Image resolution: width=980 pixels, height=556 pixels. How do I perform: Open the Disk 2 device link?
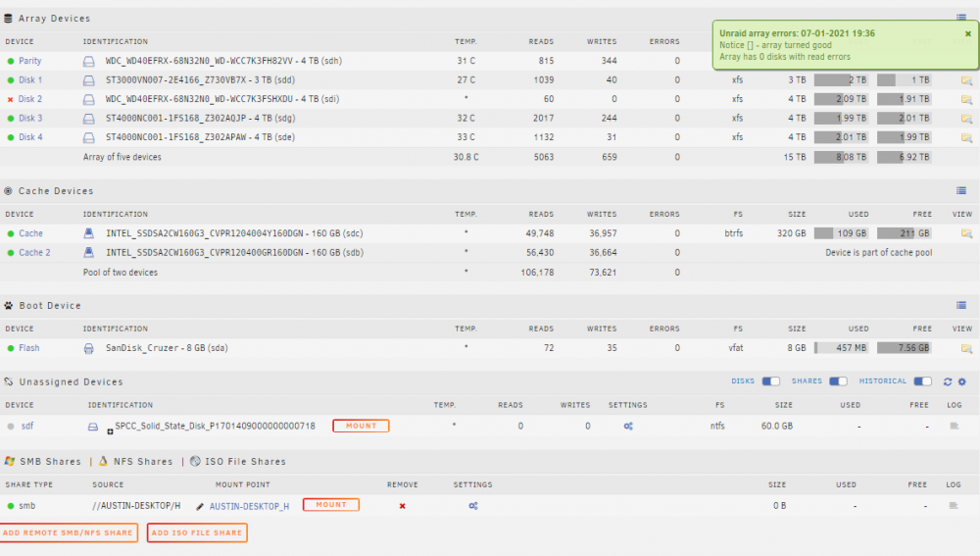click(x=30, y=99)
